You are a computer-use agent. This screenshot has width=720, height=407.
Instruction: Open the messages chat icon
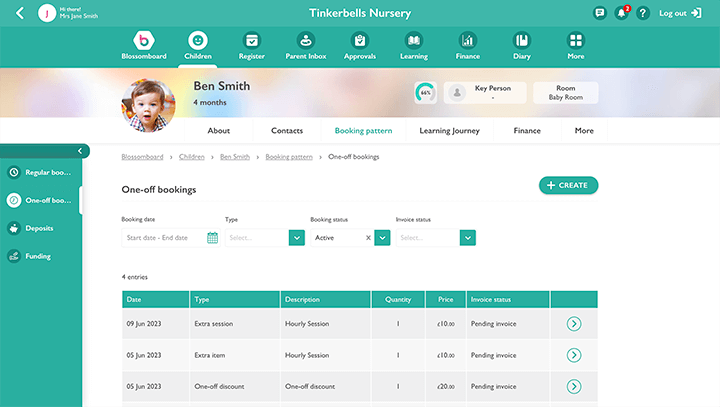[600, 13]
